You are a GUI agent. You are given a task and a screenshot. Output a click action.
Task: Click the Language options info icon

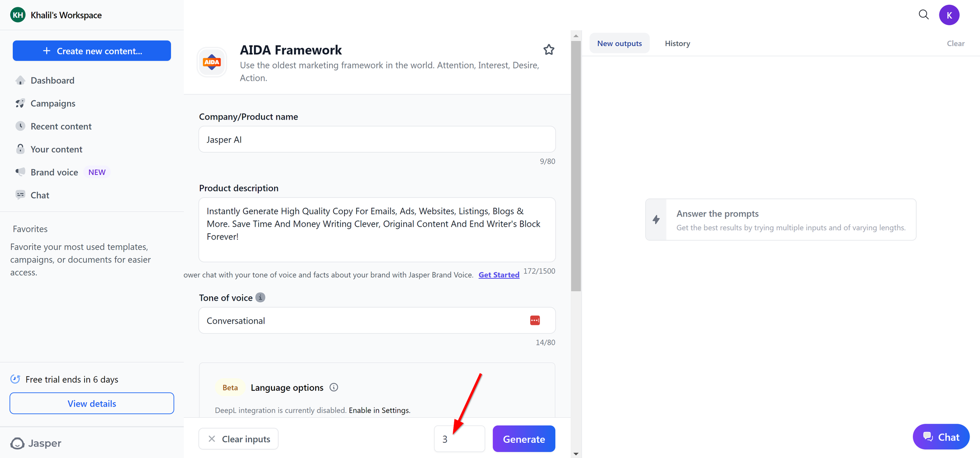pos(334,387)
